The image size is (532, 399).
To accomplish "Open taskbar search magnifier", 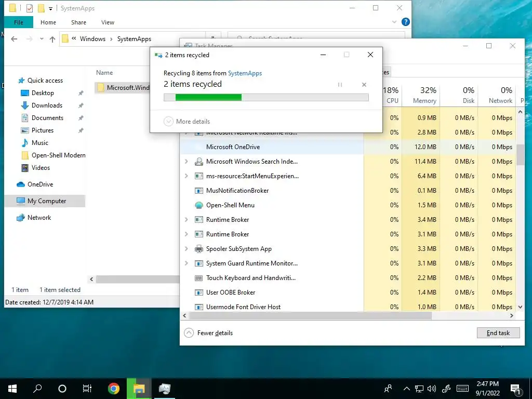I will (37, 389).
